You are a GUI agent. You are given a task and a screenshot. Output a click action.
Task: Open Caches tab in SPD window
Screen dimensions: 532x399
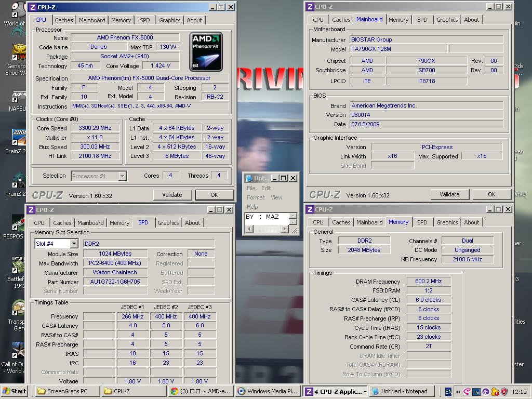[x=62, y=223]
